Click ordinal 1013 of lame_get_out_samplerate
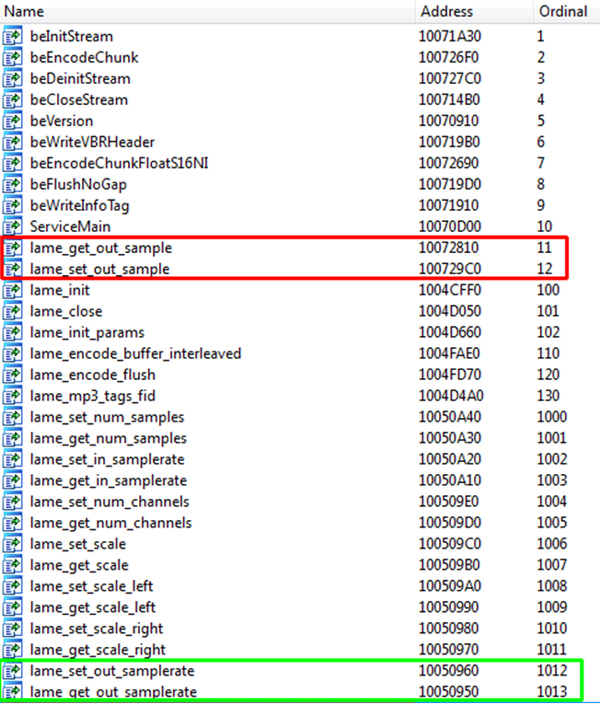This screenshot has height=705, width=600. click(x=552, y=692)
